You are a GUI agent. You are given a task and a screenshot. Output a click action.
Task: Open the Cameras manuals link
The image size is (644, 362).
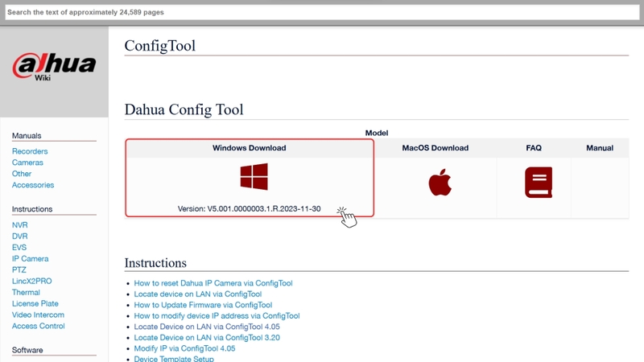[27, 162]
